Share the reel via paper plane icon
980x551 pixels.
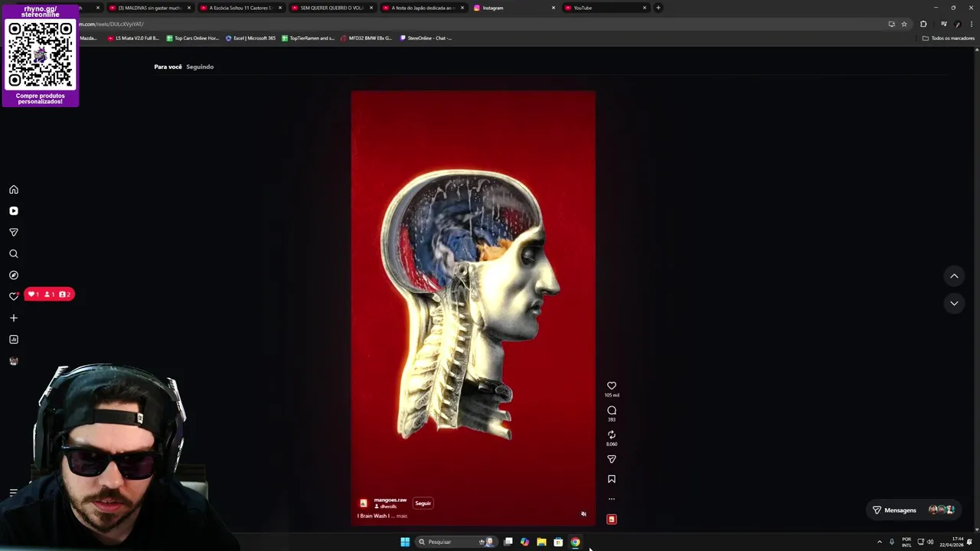[x=612, y=459]
